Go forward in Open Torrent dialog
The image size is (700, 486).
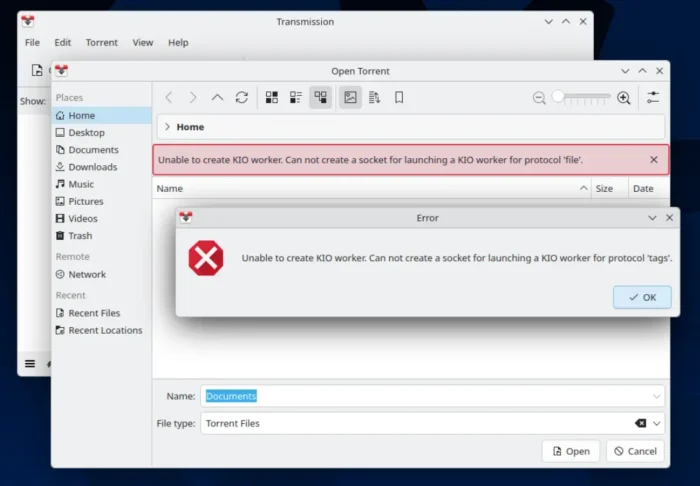[x=193, y=97]
